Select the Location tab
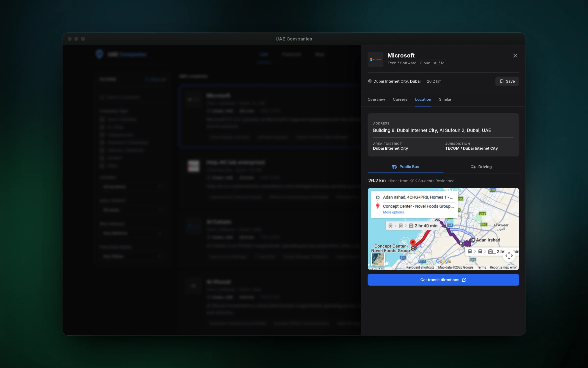This screenshot has height=368, width=588. point(423,99)
